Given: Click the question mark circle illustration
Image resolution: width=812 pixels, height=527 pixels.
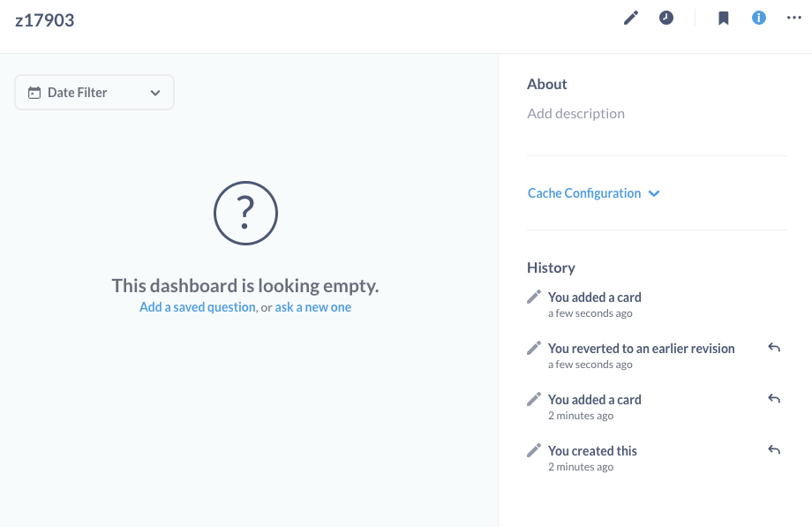Looking at the screenshot, I should pos(244,213).
